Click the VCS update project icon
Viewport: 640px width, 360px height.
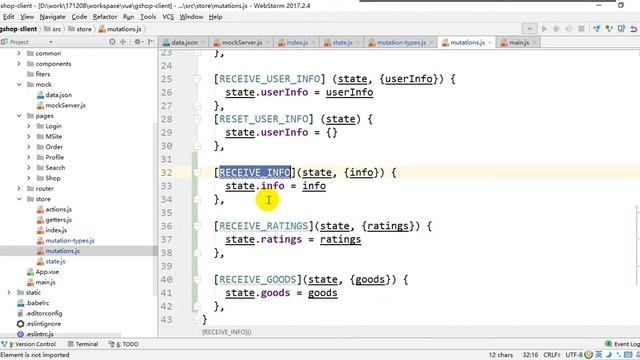pyautogui.click(x=597, y=29)
